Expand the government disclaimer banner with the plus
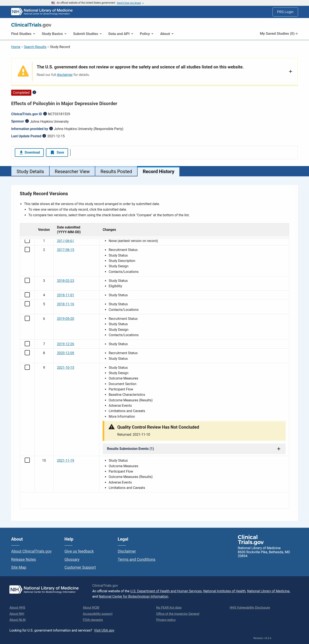The image size is (309, 644). (290, 71)
